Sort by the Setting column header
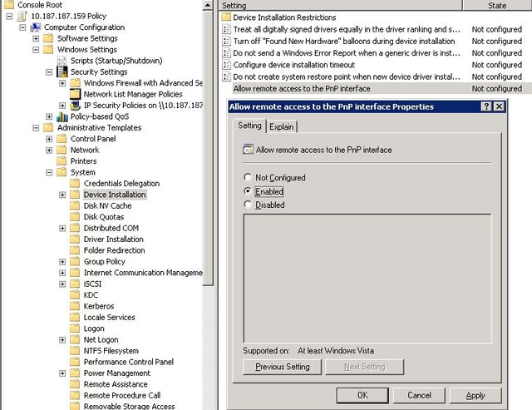The height and width of the screenshot is (410, 532). tap(340, 6)
